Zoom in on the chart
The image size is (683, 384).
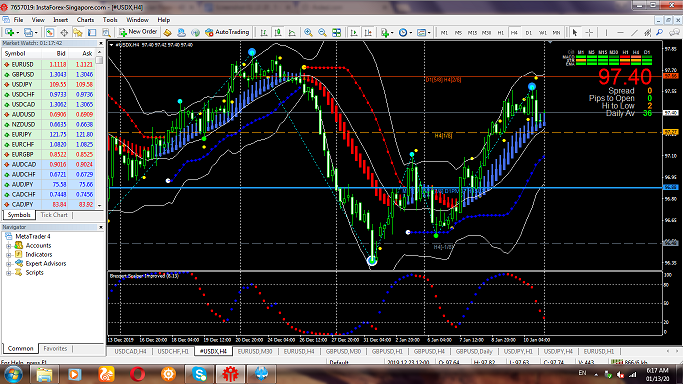pyautogui.click(x=308, y=33)
